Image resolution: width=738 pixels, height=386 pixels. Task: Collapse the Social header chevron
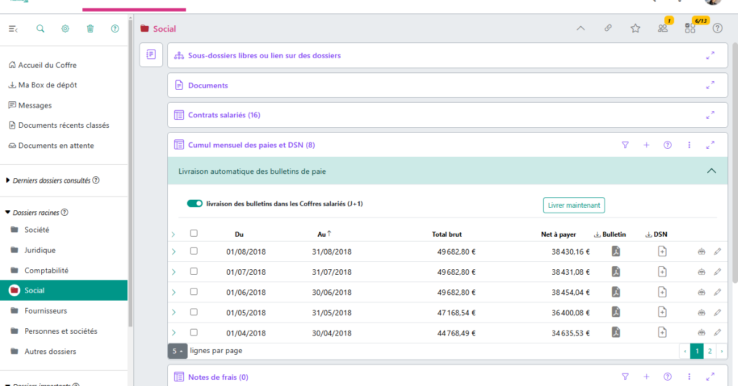coord(581,28)
